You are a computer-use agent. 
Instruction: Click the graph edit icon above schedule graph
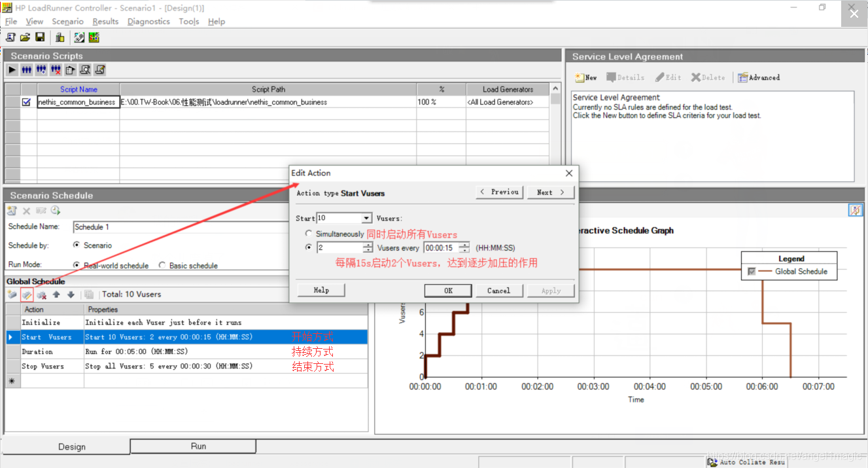tap(856, 210)
